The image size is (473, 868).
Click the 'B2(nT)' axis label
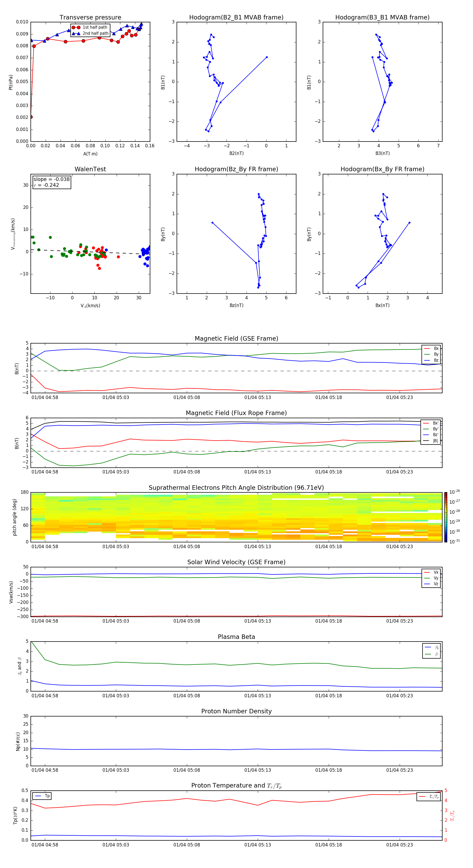(x=236, y=153)
